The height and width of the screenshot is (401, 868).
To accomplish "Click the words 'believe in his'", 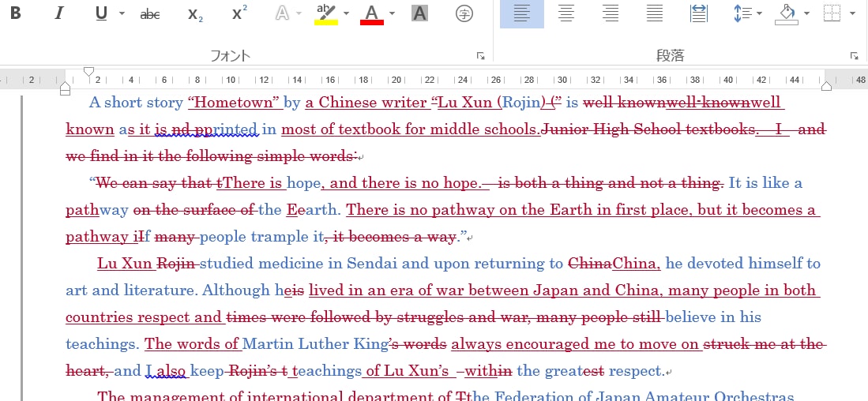I will click(x=713, y=317).
